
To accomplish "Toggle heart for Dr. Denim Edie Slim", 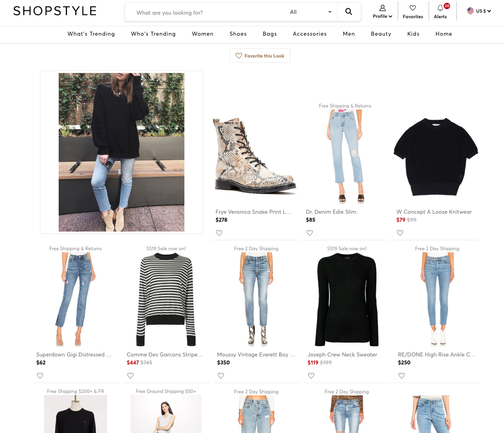I will pyautogui.click(x=310, y=233).
